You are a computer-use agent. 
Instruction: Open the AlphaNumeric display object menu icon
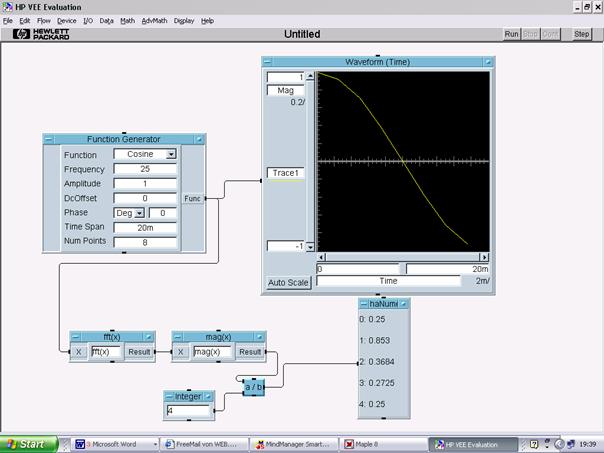[364, 304]
